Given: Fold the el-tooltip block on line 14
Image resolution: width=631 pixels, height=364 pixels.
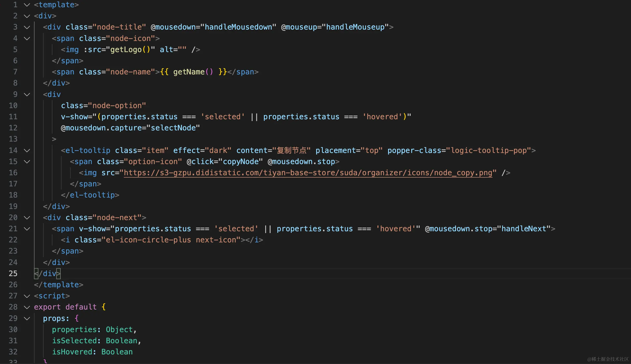Looking at the screenshot, I should pyautogui.click(x=27, y=150).
